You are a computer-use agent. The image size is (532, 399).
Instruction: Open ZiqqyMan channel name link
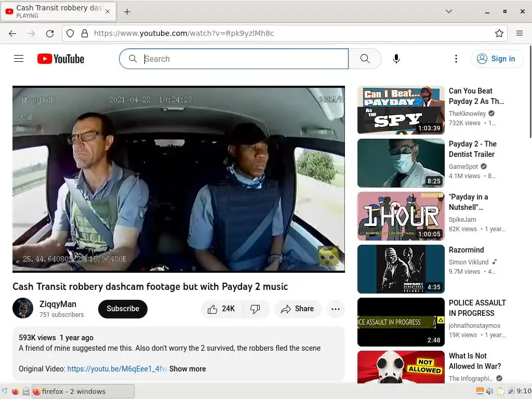coord(58,304)
